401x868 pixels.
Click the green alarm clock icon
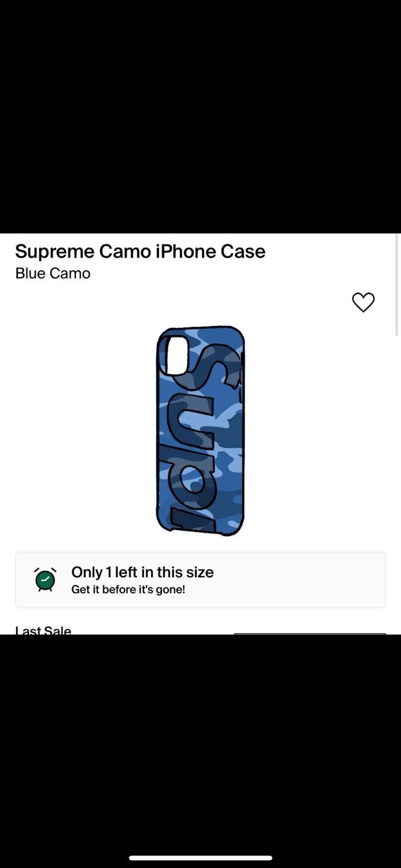[x=46, y=579]
